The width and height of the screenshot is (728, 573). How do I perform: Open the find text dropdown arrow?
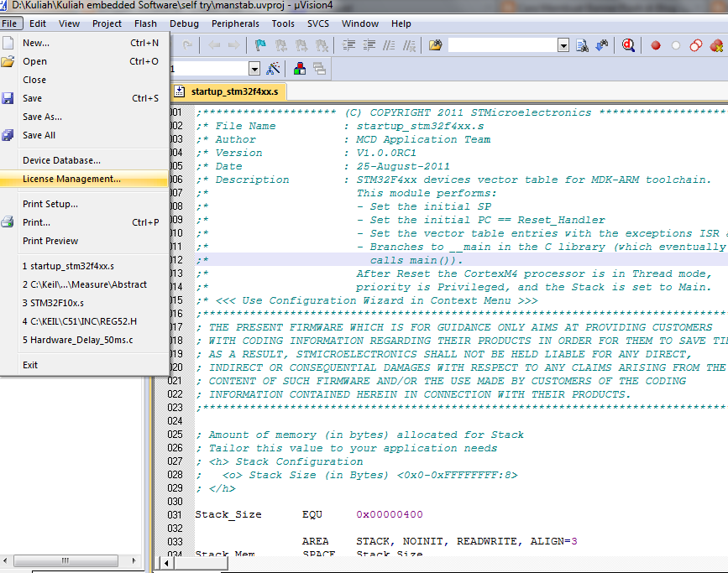(563, 45)
